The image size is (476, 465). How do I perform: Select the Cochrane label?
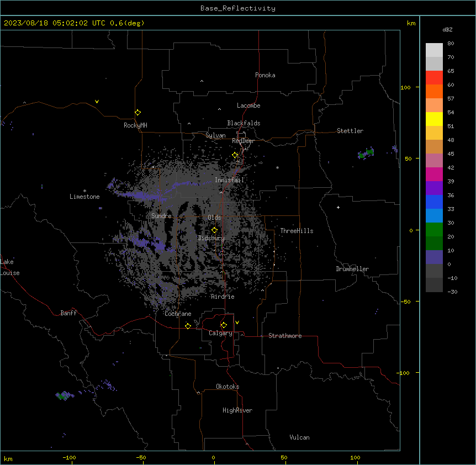[x=178, y=314]
